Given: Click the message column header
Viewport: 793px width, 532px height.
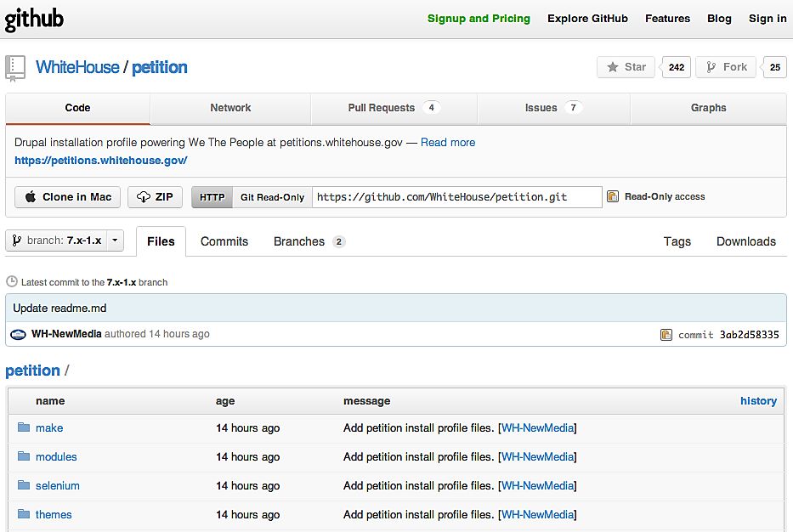Looking at the screenshot, I should (x=366, y=401).
